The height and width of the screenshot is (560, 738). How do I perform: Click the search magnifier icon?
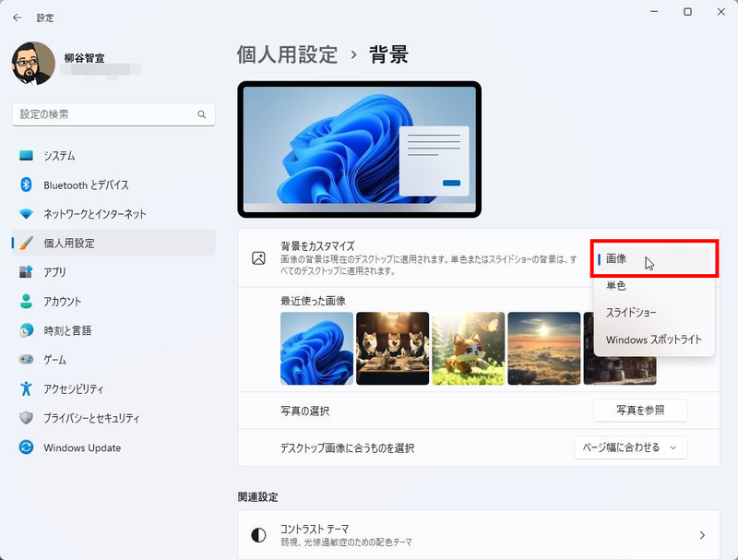click(202, 114)
